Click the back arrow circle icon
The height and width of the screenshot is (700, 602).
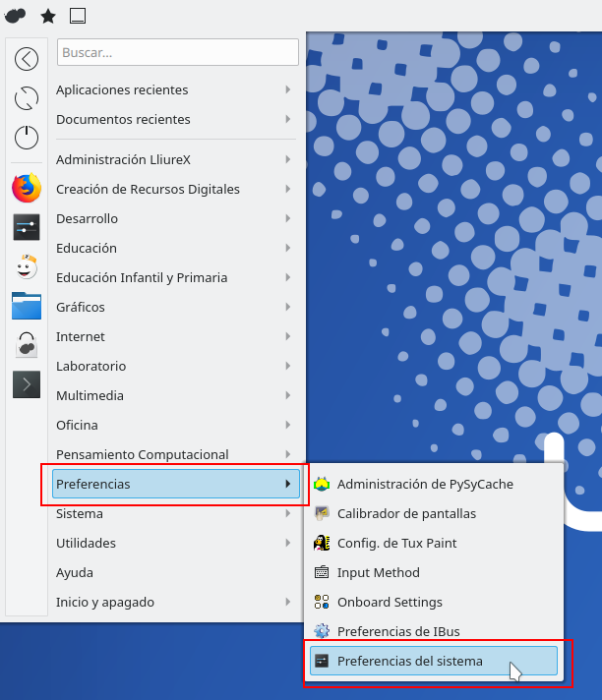click(x=27, y=59)
